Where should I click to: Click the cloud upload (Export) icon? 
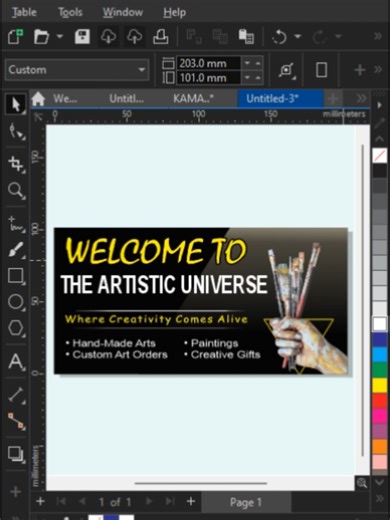tap(134, 36)
